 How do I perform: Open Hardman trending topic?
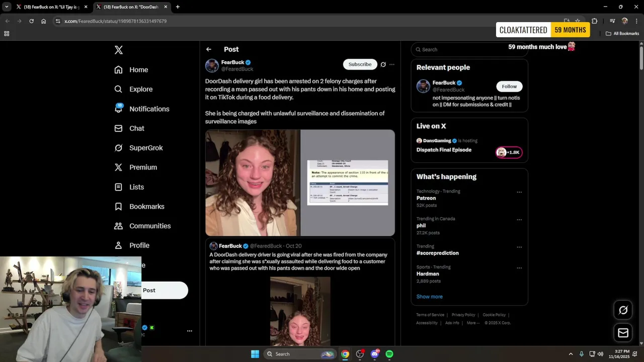428,274
